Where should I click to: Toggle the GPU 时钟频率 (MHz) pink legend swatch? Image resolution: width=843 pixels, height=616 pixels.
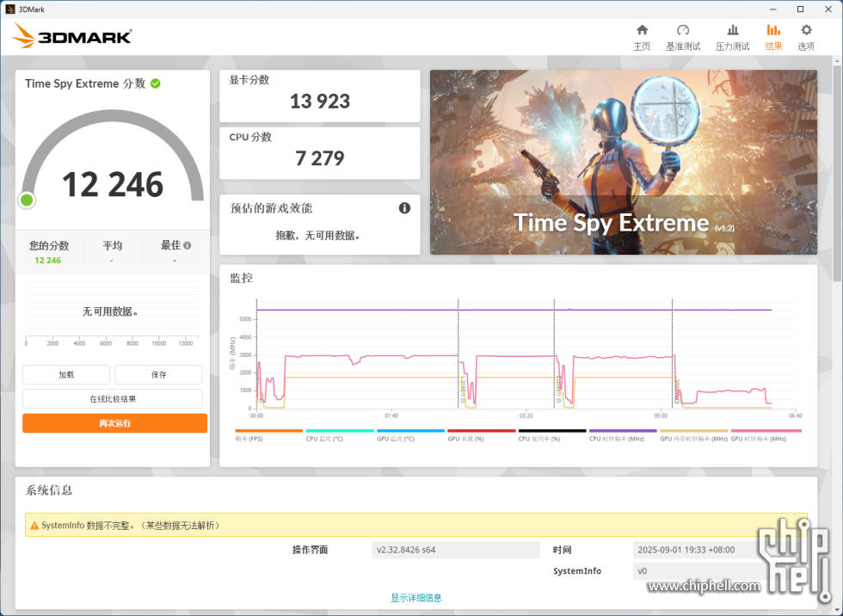coord(766,431)
